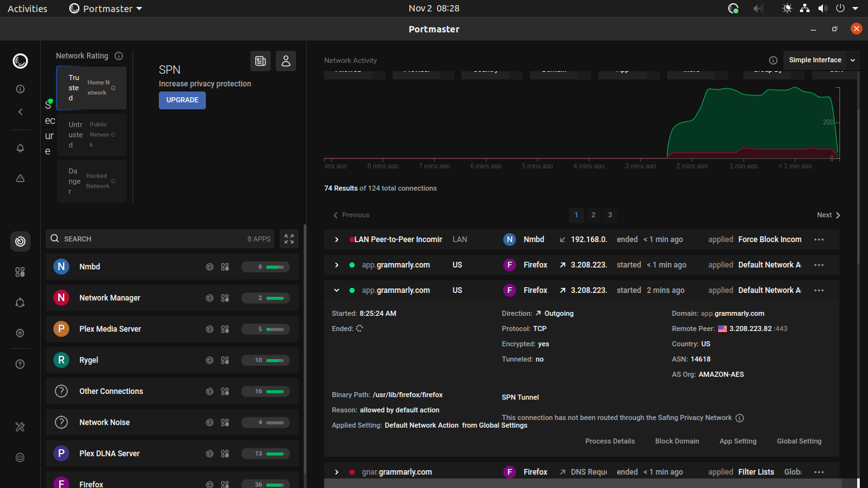Click the Block Domain button
The width and height of the screenshot is (868, 488).
pyautogui.click(x=677, y=440)
